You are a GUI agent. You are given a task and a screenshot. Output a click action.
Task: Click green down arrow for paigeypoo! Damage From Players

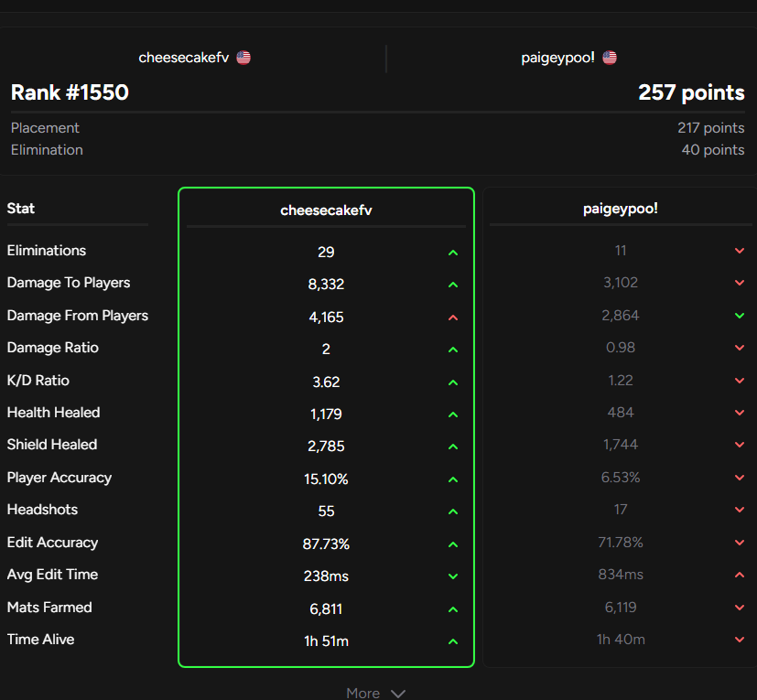(x=739, y=316)
